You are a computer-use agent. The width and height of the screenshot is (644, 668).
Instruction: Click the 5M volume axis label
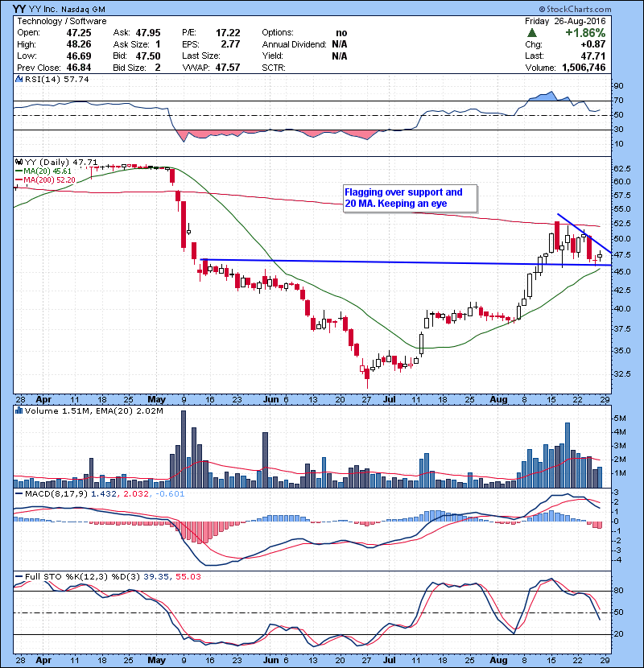click(x=620, y=419)
